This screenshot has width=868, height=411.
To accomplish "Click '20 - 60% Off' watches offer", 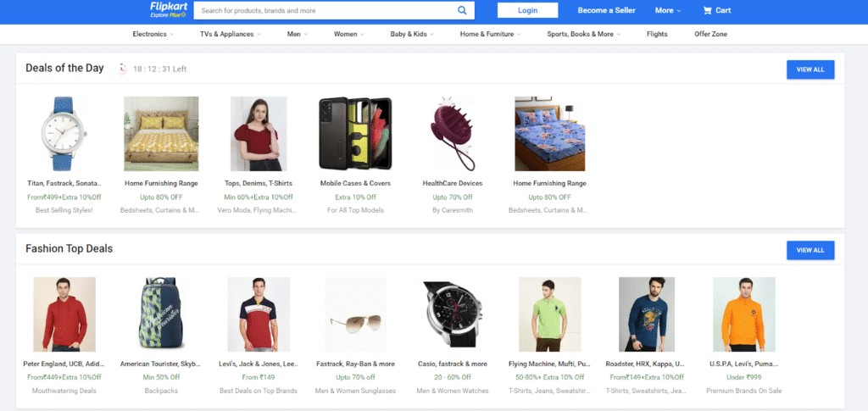I will (453, 377).
